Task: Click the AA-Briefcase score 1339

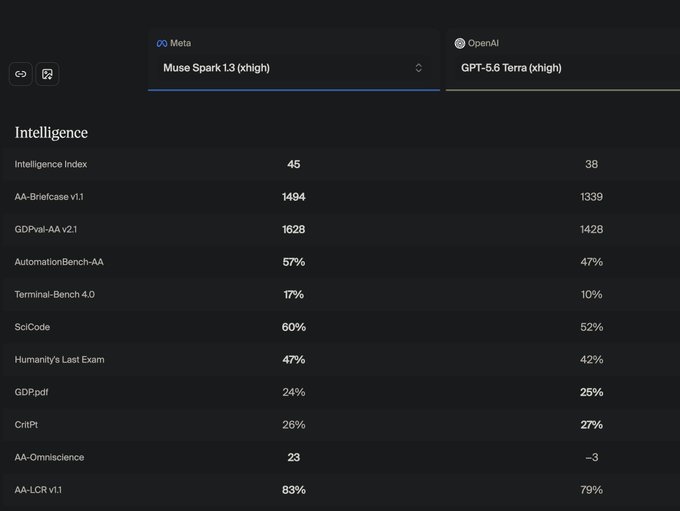Action: (592, 197)
